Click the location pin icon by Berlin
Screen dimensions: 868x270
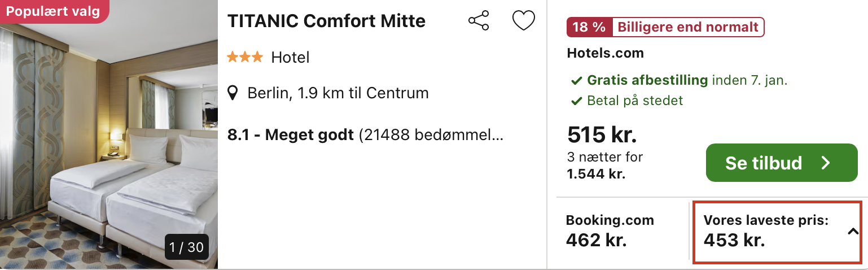pyautogui.click(x=233, y=93)
